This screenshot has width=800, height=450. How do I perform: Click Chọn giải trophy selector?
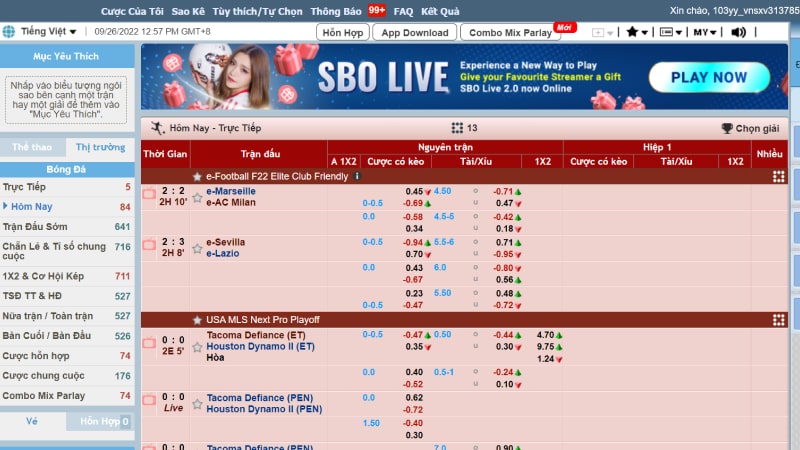pos(750,128)
